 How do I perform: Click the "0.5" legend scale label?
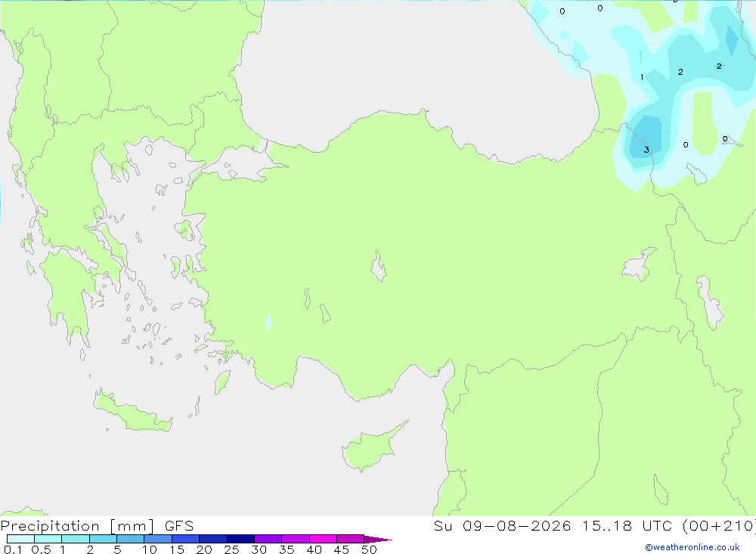[x=41, y=549]
